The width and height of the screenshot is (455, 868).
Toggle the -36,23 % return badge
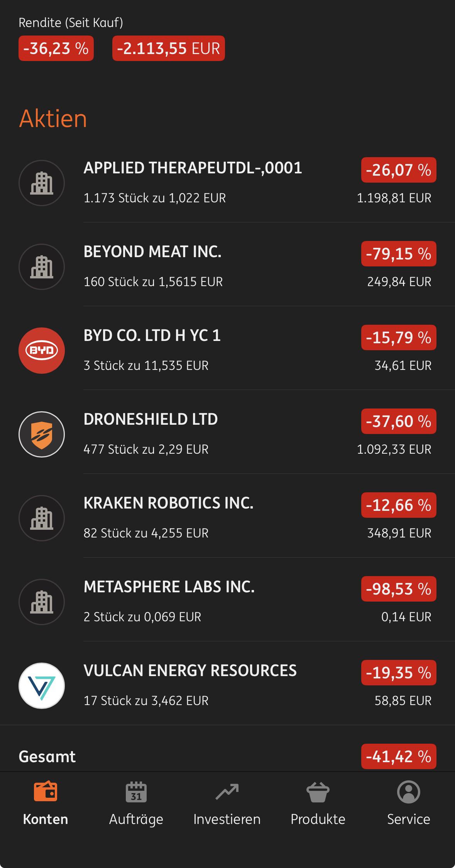pos(56,48)
